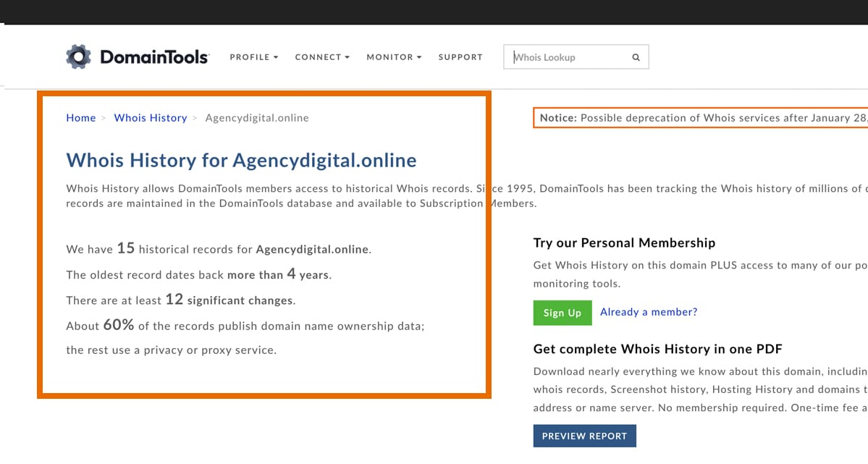
Task: Click the '60% of the records' line
Action: point(245,325)
